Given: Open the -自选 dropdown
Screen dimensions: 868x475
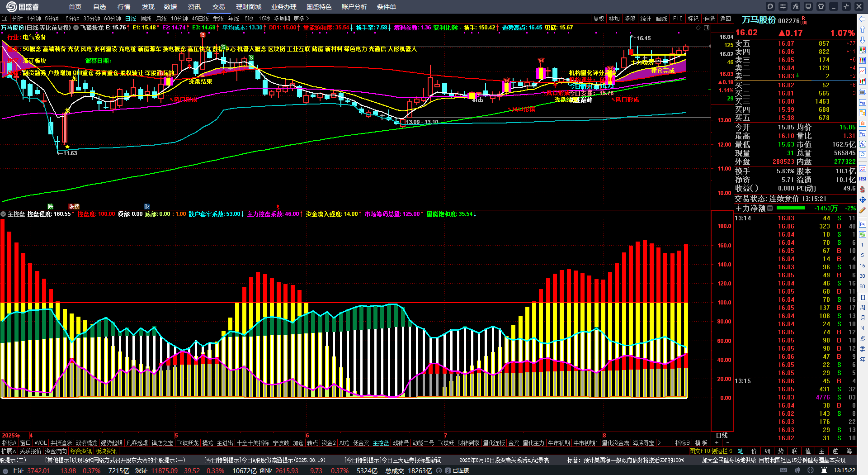Looking at the screenshot, I should pyautogui.click(x=710, y=19).
